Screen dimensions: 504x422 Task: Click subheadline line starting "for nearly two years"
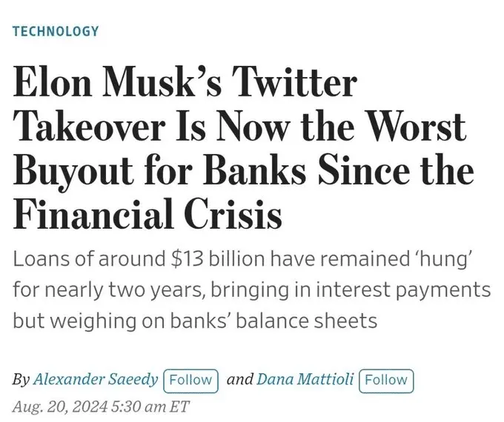point(252,290)
